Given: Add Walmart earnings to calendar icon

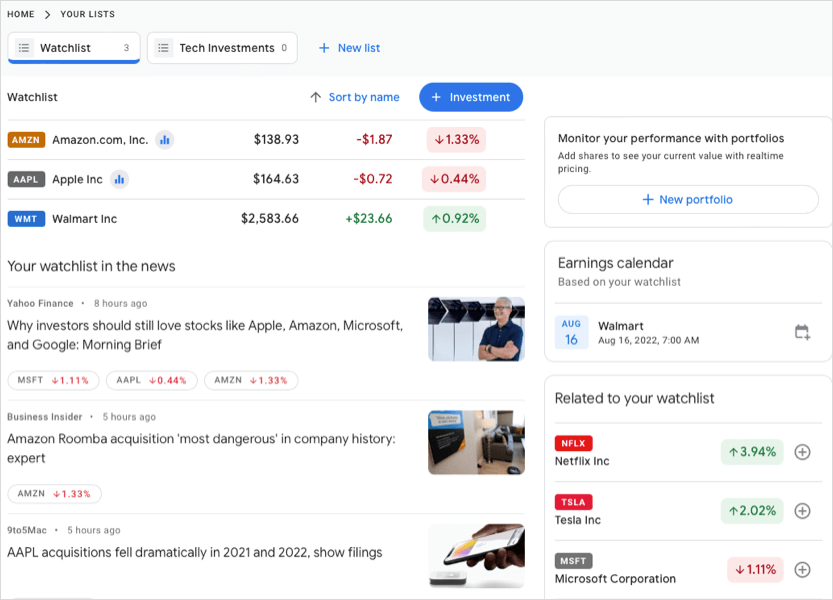Looking at the screenshot, I should point(802,333).
